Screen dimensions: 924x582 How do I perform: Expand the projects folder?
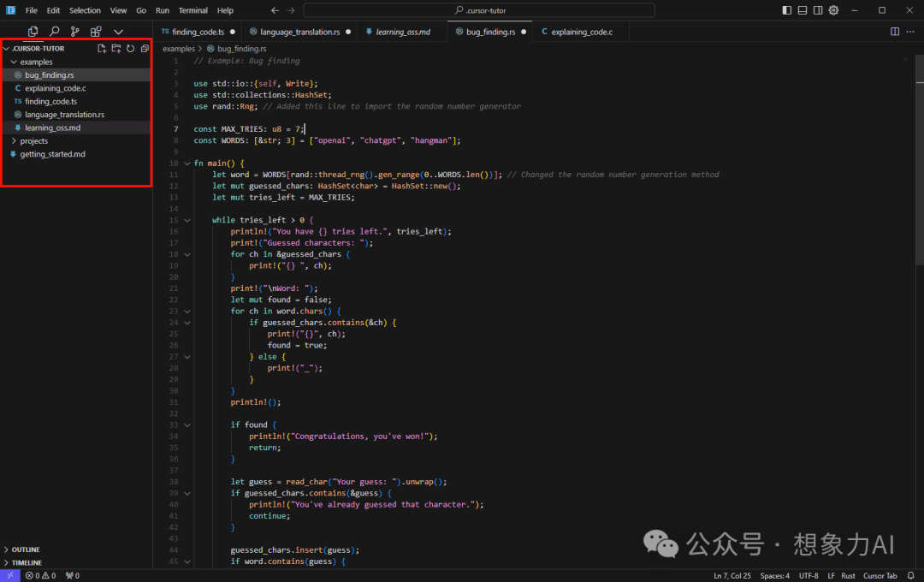(x=34, y=140)
